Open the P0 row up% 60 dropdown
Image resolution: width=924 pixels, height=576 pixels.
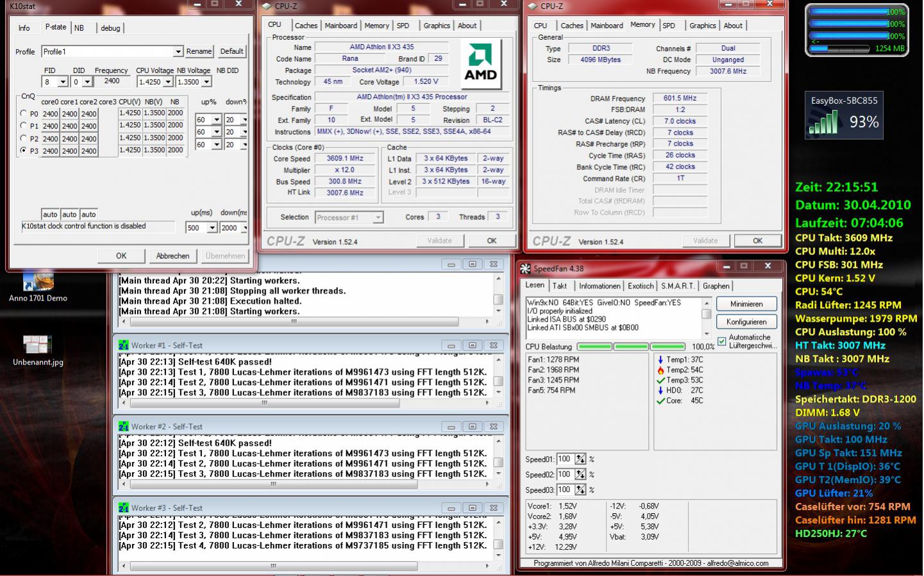coord(216,120)
